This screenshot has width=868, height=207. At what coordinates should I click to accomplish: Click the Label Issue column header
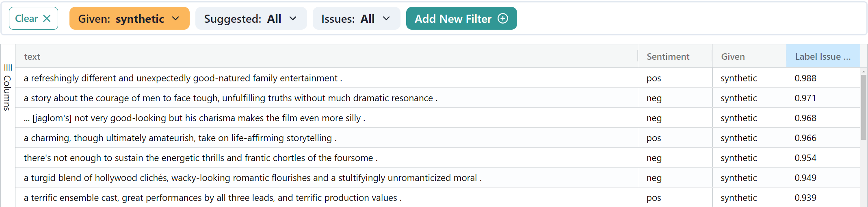click(x=823, y=57)
